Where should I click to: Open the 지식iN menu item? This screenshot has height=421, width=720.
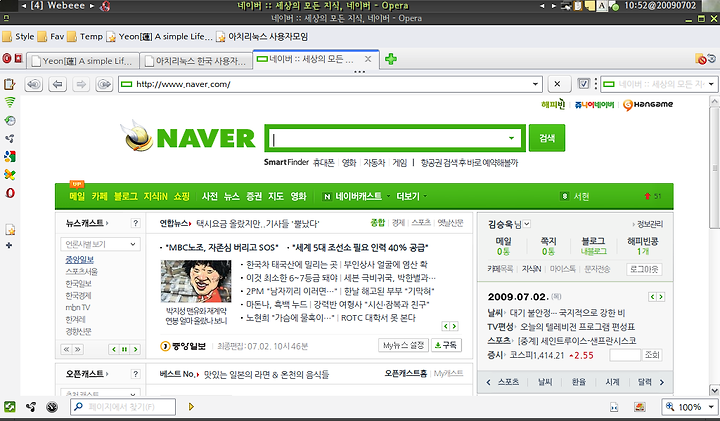click(x=155, y=196)
